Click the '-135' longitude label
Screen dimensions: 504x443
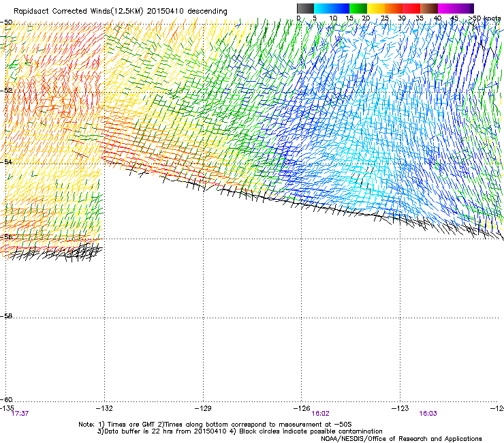pyautogui.click(x=6, y=408)
